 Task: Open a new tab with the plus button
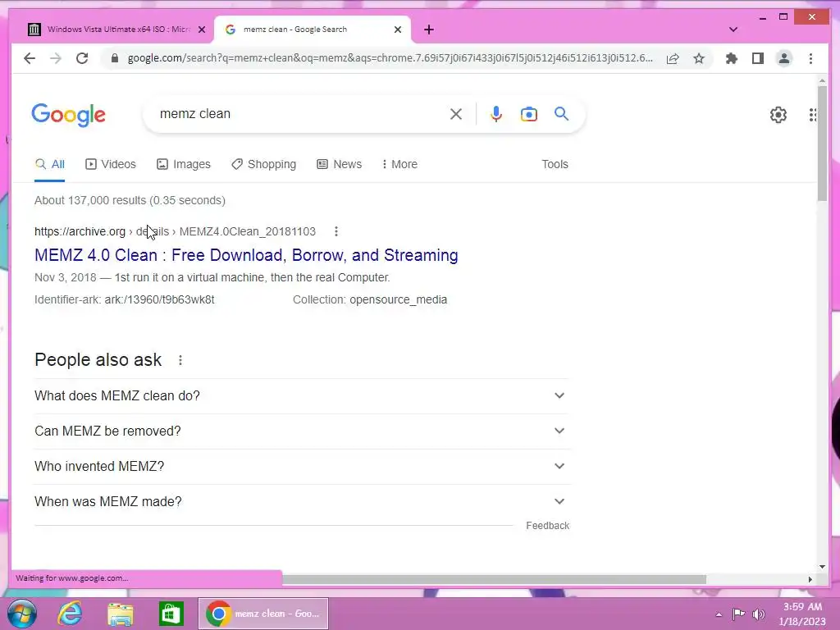coord(428,30)
